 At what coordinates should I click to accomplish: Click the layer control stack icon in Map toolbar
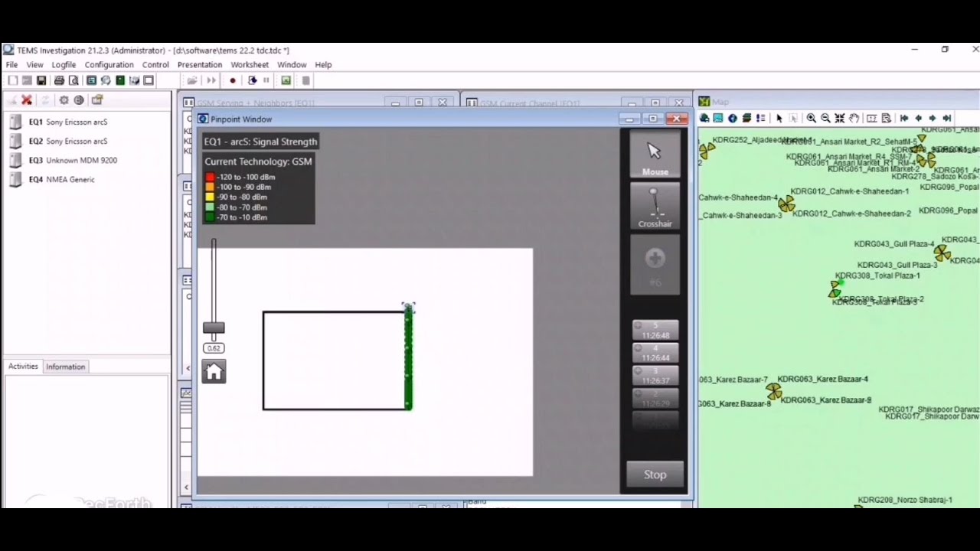coord(746,118)
